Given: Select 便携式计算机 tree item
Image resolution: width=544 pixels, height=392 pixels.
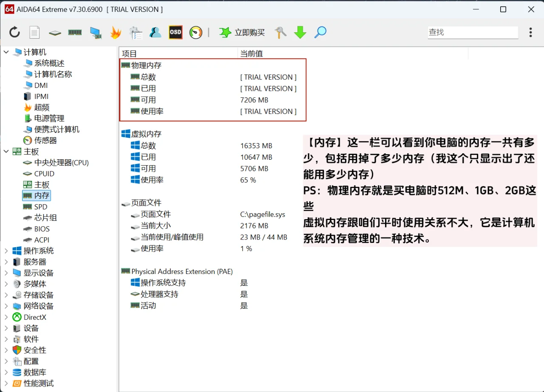Looking at the screenshot, I should click(57, 130).
